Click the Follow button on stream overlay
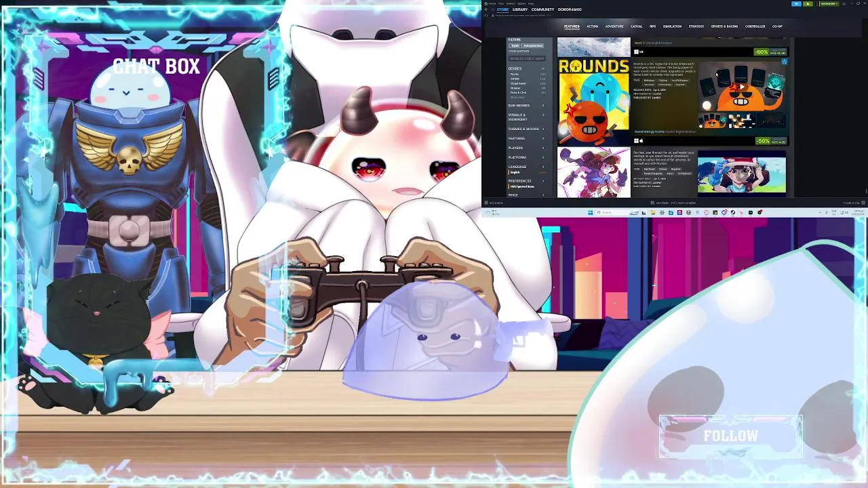 pos(730,436)
